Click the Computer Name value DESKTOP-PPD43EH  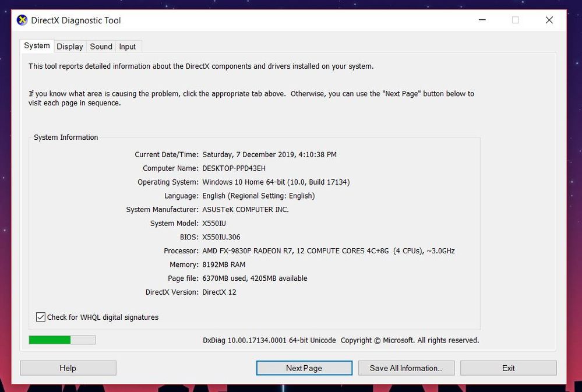point(234,168)
